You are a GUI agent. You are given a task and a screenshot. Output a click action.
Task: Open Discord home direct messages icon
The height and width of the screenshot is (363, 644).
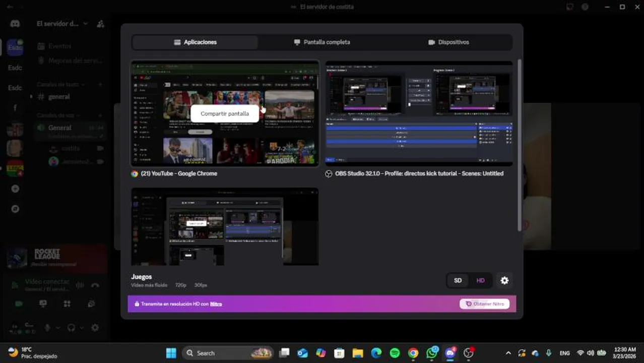(15, 24)
